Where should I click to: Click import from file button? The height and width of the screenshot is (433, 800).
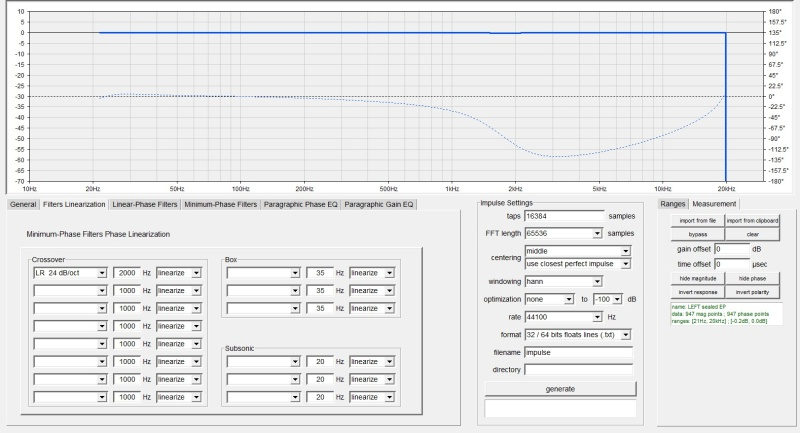point(697,220)
